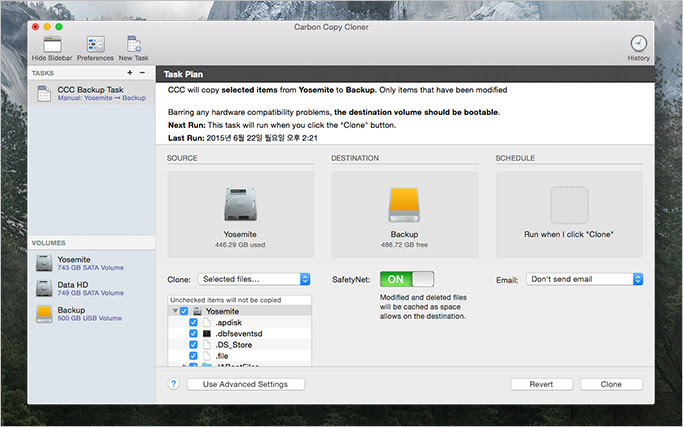Image resolution: width=683 pixels, height=427 pixels.
Task: Uncheck the .dbfseventsd checkbox
Action: coord(193,333)
